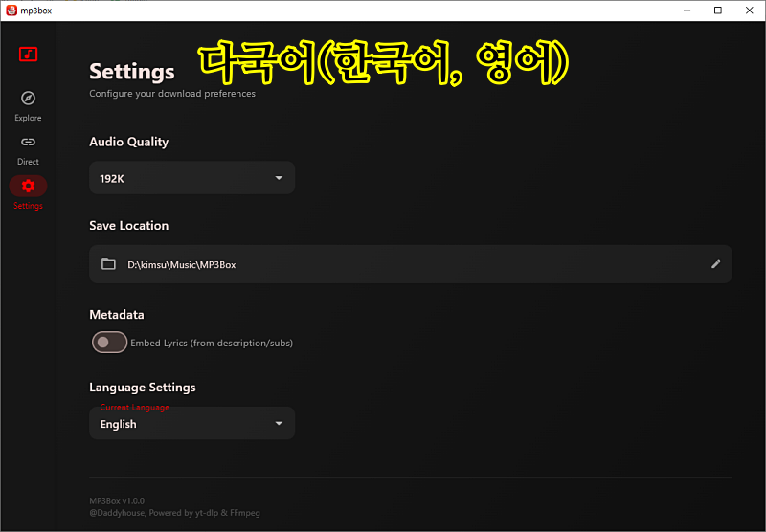Click the MP3Box v1.0.0 version text
The height and width of the screenshot is (532, 766).
[x=117, y=500]
